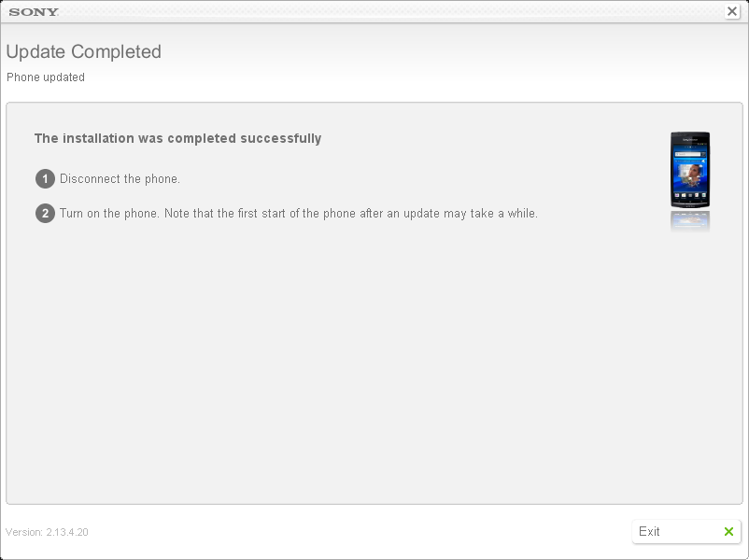Click the step 1 number badge

[x=45, y=179]
